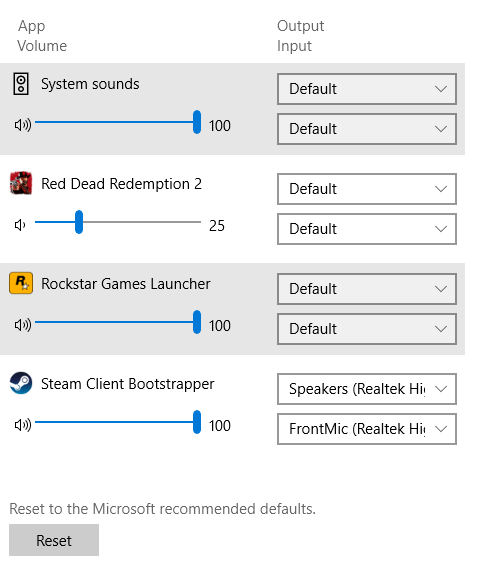Click the Steam Client Bootstrapper volume slider thumb
Screen dimensions: 499x577
(x=197, y=422)
